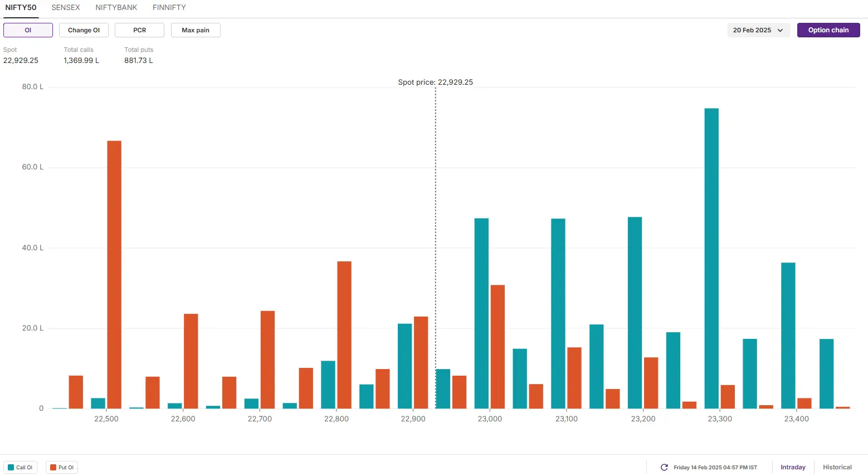Click the 60.0 L axis label
Viewport: 868px width, 476px height.
coord(32,167)
